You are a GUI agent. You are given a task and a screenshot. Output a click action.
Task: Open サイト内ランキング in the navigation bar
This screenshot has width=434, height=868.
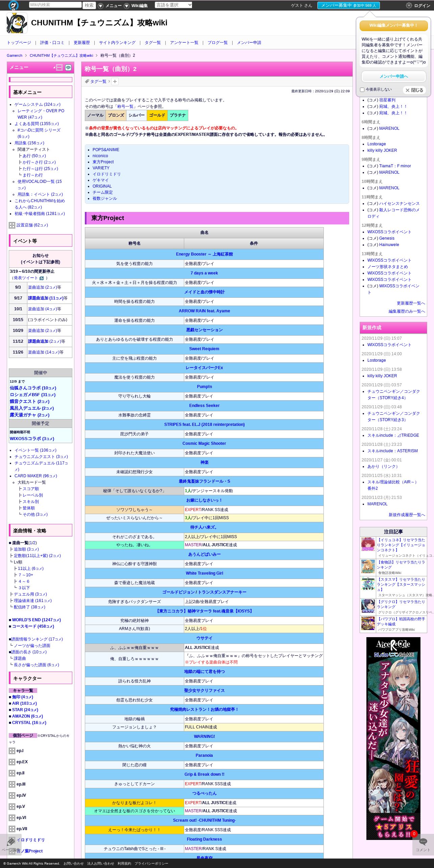point(117,43)
